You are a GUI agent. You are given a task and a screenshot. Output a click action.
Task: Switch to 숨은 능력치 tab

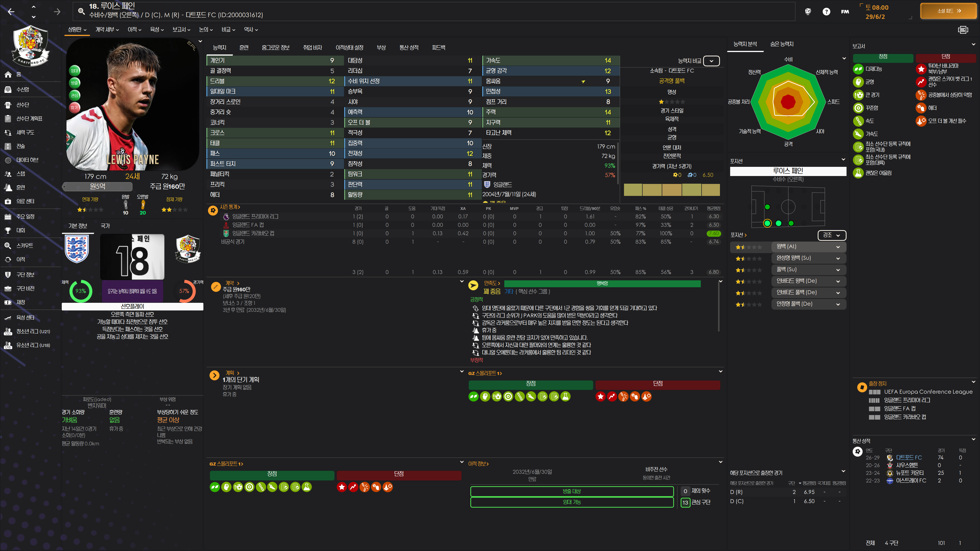tap(782, 44)
